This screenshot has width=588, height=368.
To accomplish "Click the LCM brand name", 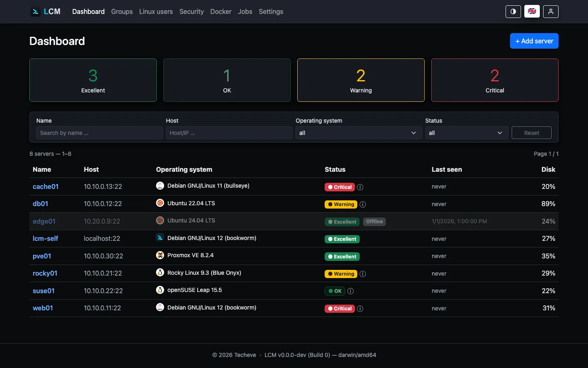I will pyautogui.click(x=52, y=11).
